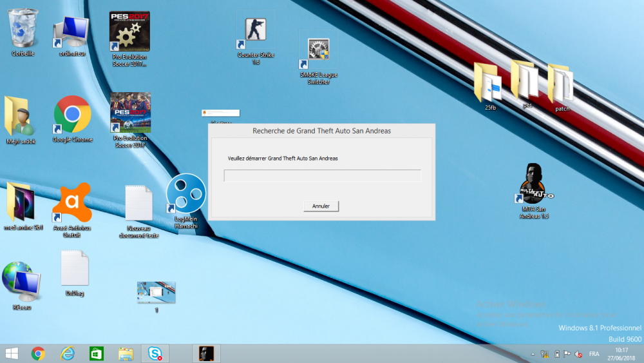Image resolution: width=644 pixels, height=363 pixels.
Task: Switch to MTA San Andreas taskbar item
Action: click(206, 353)
